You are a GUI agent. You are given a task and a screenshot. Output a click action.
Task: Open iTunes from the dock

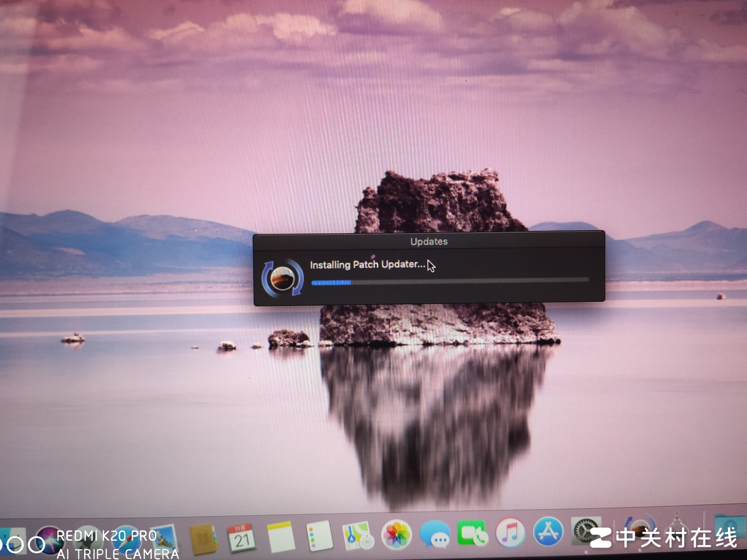tap(511, 532)
